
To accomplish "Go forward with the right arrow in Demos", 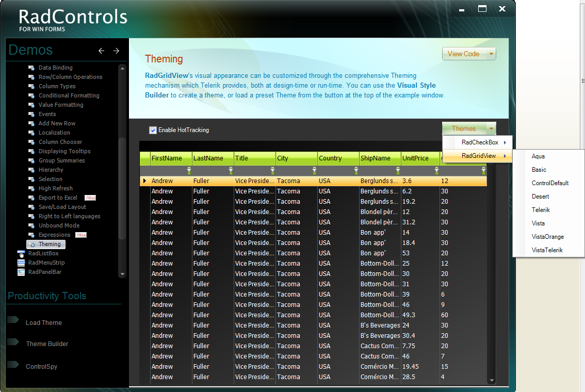I will (x=116, y=51).
